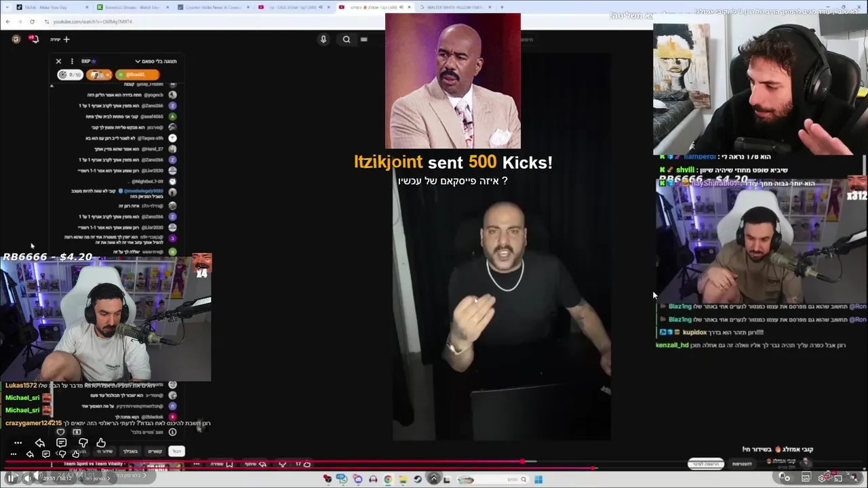Screen dimensions: 868x488
Task: Pause the video with the pause button
Action: (10, 478)
